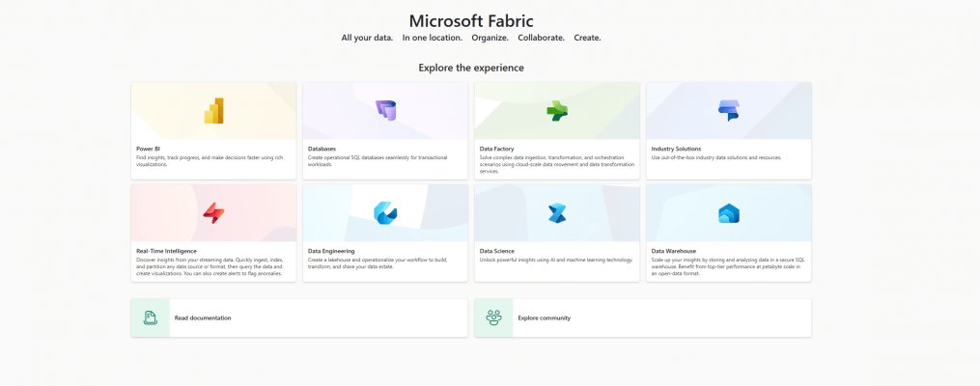Click the Data Factory description about data ingestion
The image size is (980, 386).
click(557, 164)
